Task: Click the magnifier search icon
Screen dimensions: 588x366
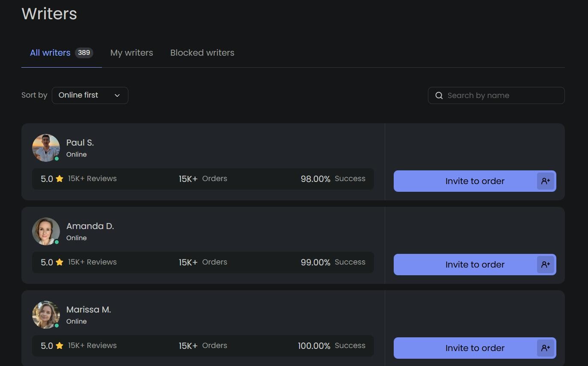Action: (439, 95)
